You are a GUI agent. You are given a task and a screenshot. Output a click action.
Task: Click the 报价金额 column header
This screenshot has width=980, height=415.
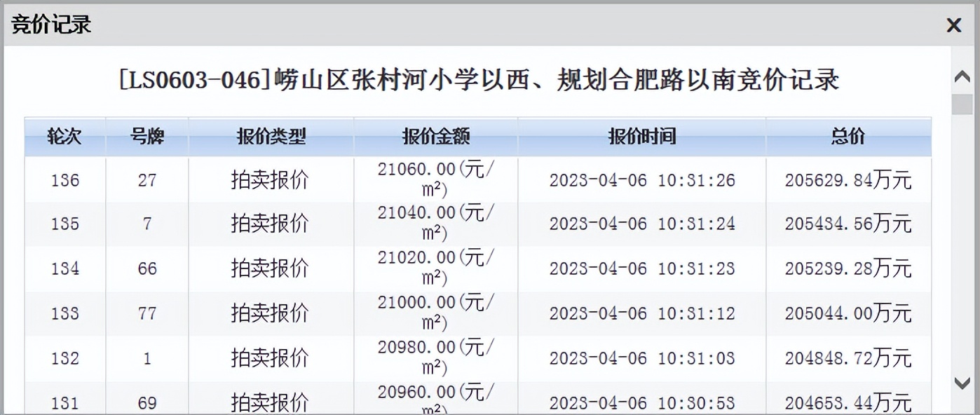tap(435, 137)
